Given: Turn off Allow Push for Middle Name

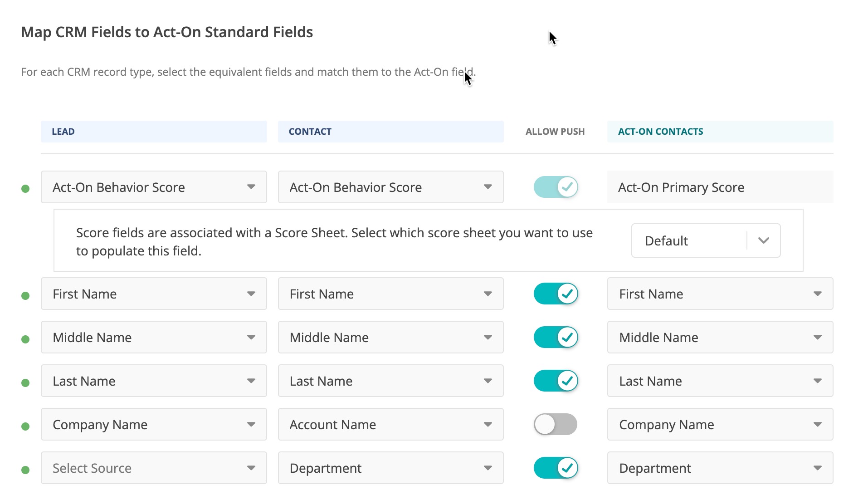Looking at the screenshot, I should tap(556, 338).
